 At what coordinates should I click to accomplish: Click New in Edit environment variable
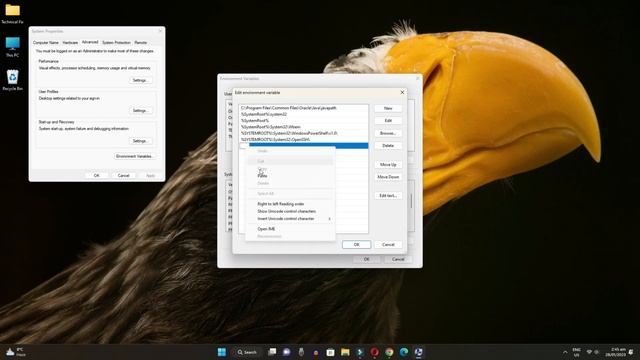point(388,108)
